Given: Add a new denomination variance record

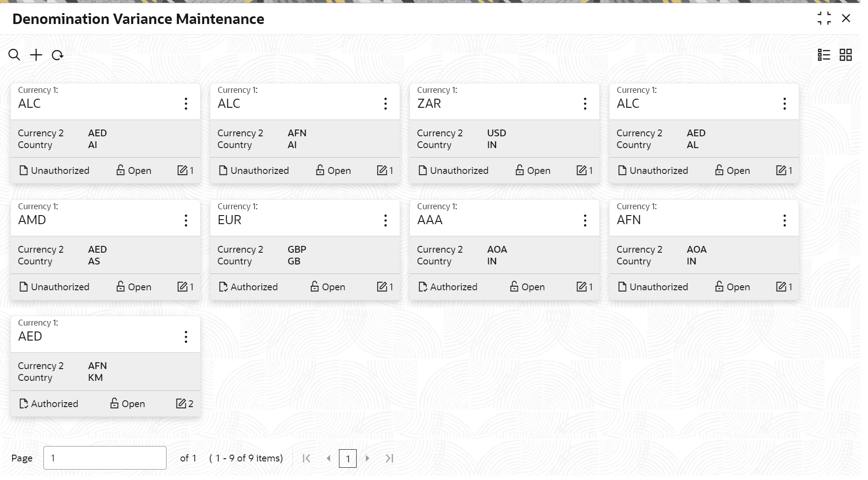Looking at the screenshot, I should pos(36,55).
